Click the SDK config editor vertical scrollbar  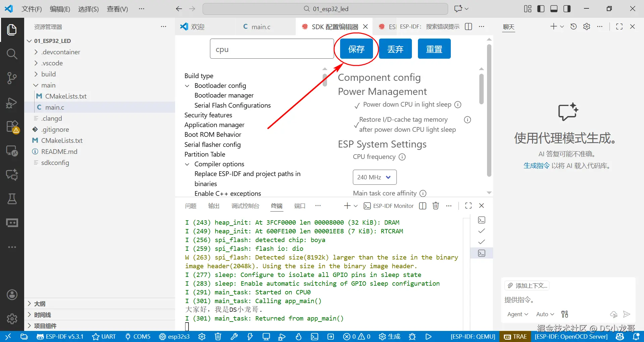(x=489, y=111)
